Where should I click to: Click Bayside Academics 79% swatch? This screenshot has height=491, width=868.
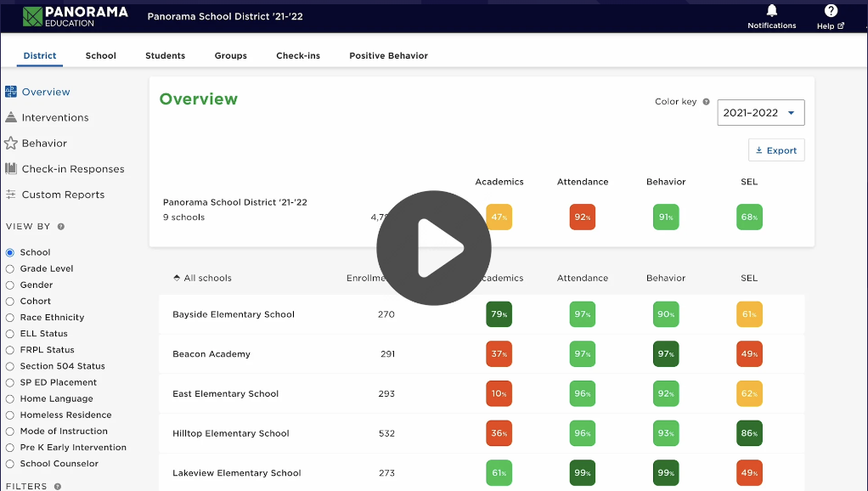pyautogui.click(x=499, y=314)
